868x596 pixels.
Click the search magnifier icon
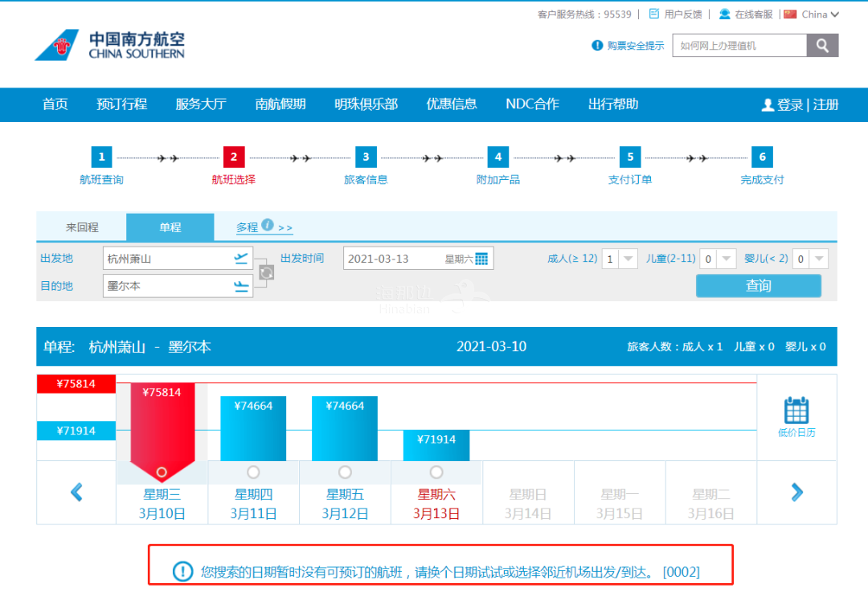(x=822, y=46)
